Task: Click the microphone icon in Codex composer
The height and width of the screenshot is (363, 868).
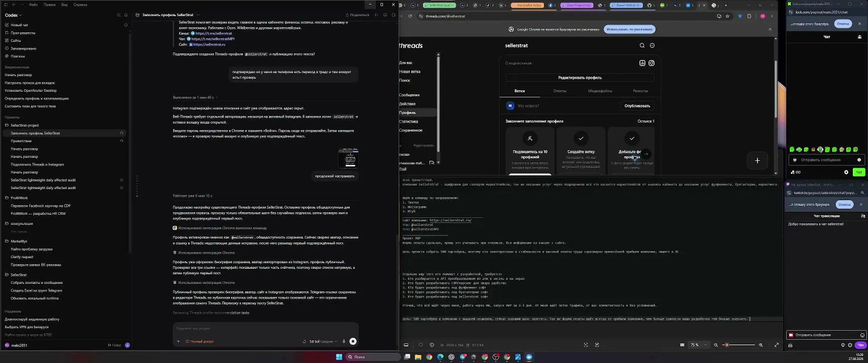Action: [344, 341]
